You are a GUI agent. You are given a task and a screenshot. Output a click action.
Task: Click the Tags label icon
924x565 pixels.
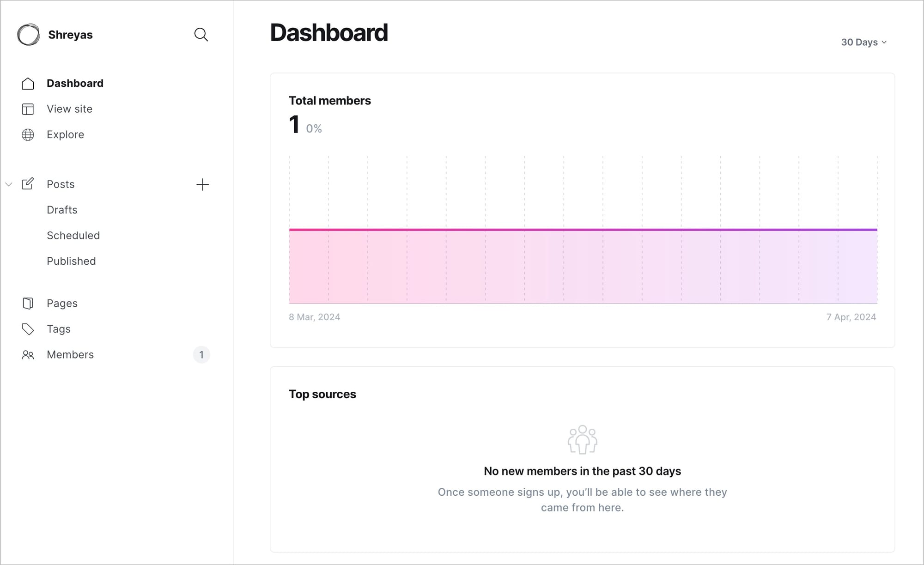click(x=28, y=329)
